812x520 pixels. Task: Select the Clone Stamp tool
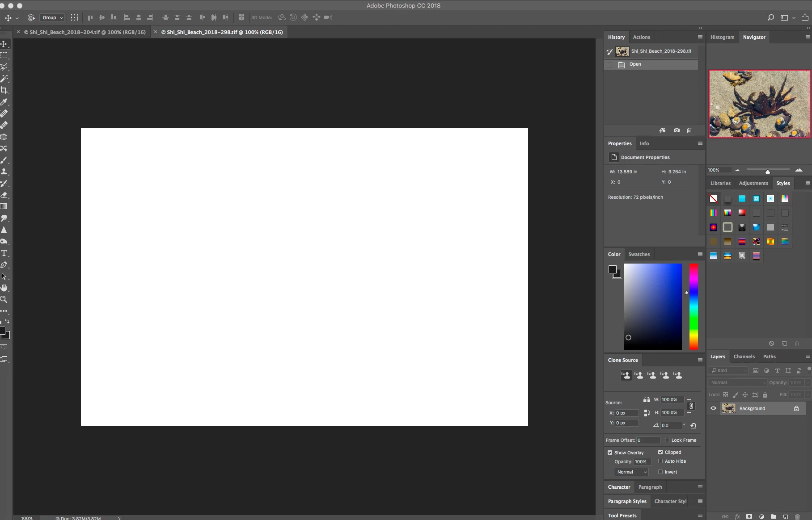[x=4, y=172]
